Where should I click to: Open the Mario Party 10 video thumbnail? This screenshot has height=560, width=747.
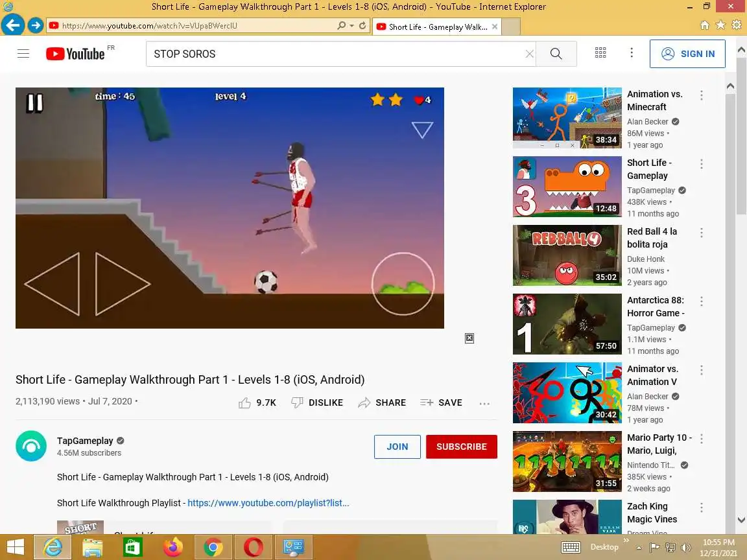[567, 461]
